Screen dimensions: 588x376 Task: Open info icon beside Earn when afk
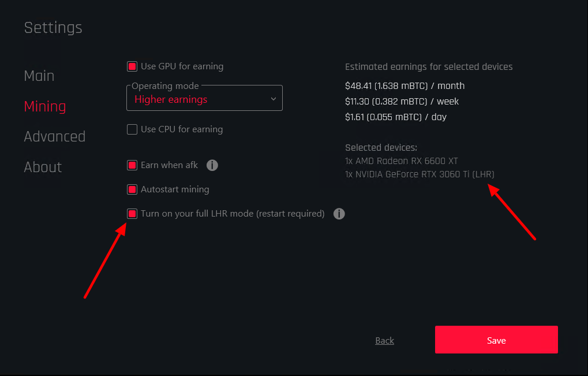click(x=212, y=165)
